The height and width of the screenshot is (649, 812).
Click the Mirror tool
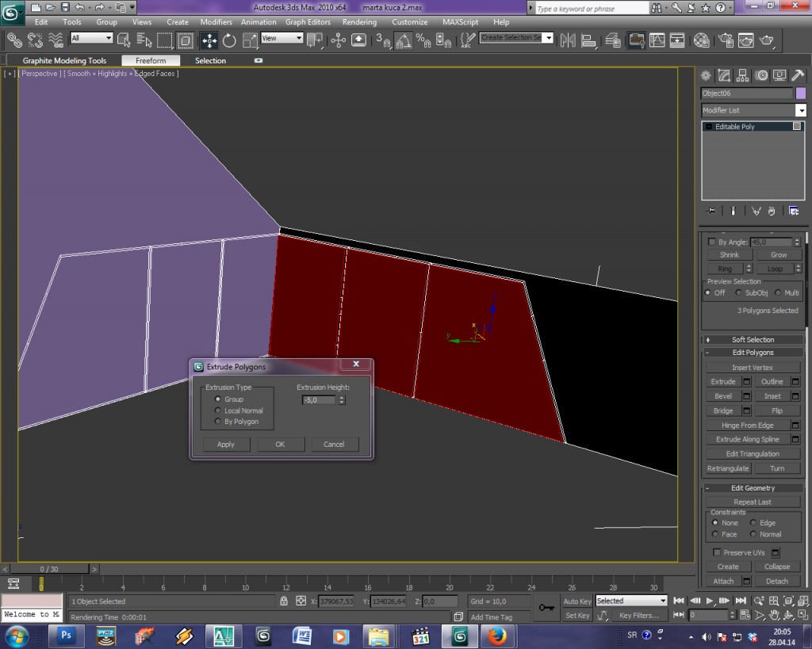(x=568, y=40)
